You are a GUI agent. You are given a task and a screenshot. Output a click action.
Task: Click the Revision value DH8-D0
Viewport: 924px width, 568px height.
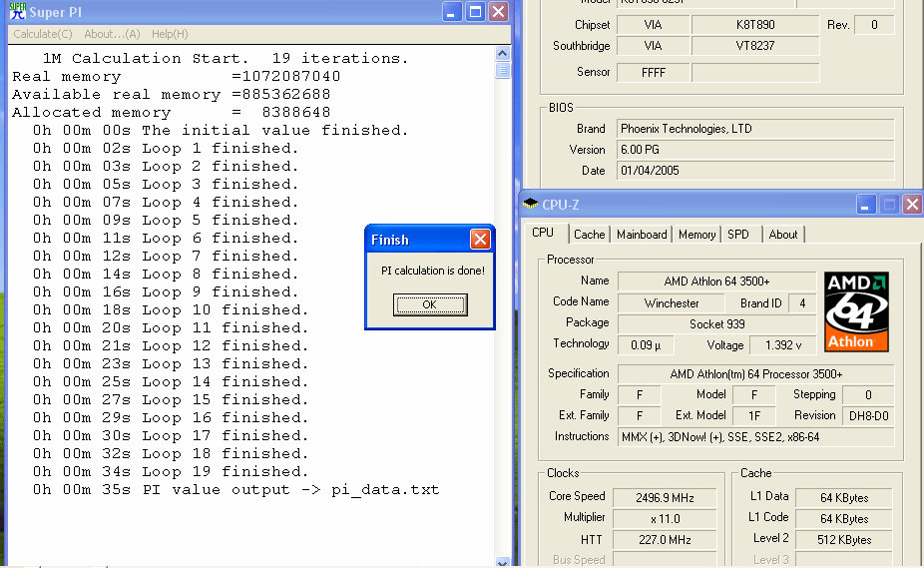(868, 416)
